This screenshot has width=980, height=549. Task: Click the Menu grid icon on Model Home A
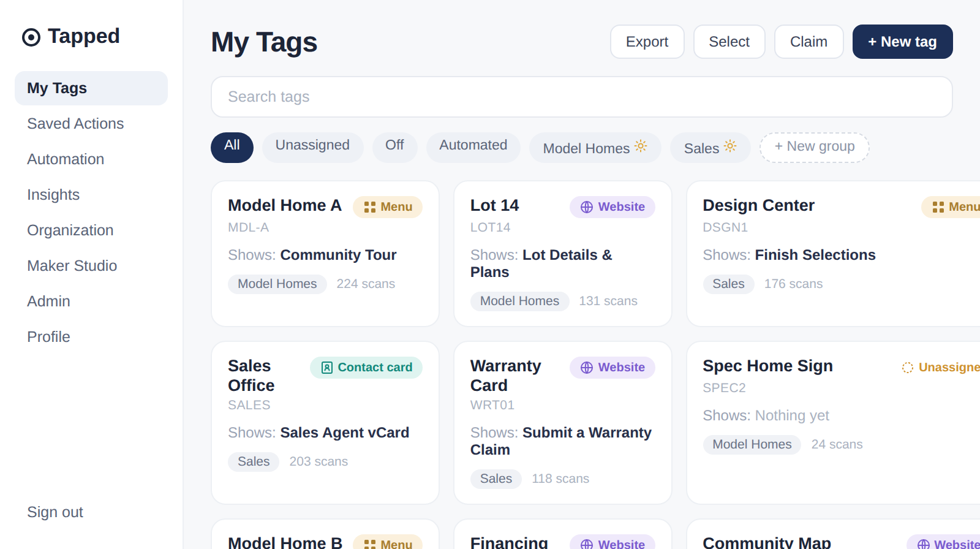pyautogui.click(x=370, y=207)
